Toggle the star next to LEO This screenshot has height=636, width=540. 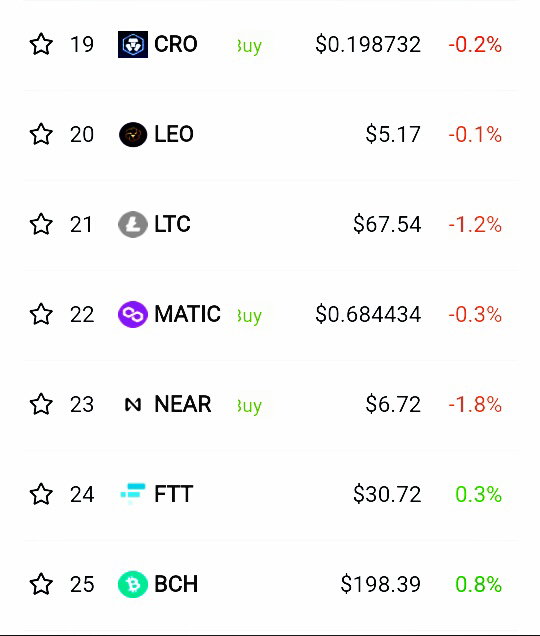click(x=41, y=134)
